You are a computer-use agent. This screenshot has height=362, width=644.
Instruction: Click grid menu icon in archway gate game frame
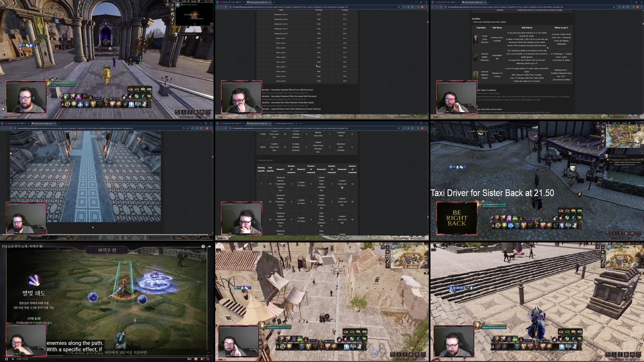[208, 112]
